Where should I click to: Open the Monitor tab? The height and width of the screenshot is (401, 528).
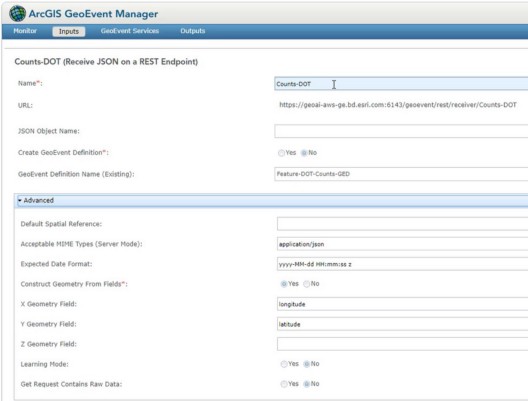(25, 31)
